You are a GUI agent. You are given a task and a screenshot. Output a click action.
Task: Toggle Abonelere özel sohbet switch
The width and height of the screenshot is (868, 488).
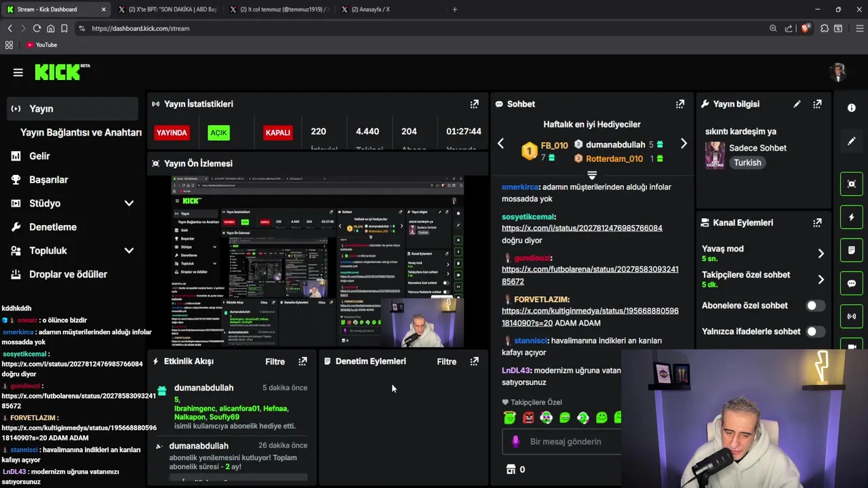click(815, 306)
